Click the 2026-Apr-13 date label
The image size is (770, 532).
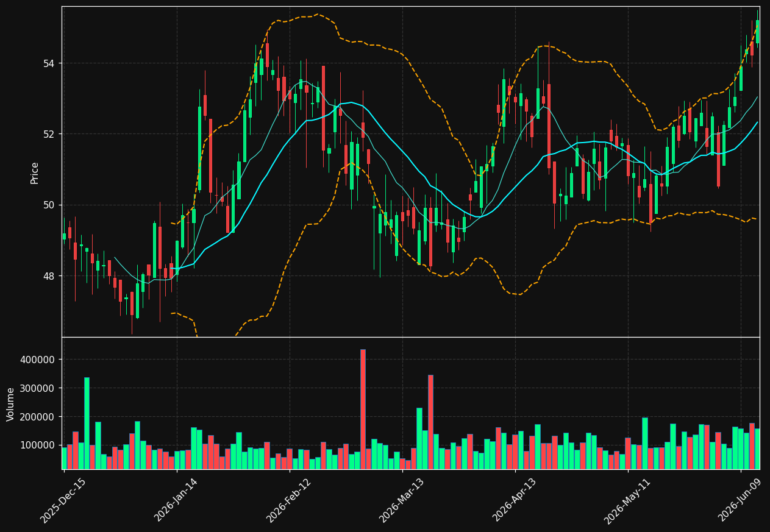(515, 500)
